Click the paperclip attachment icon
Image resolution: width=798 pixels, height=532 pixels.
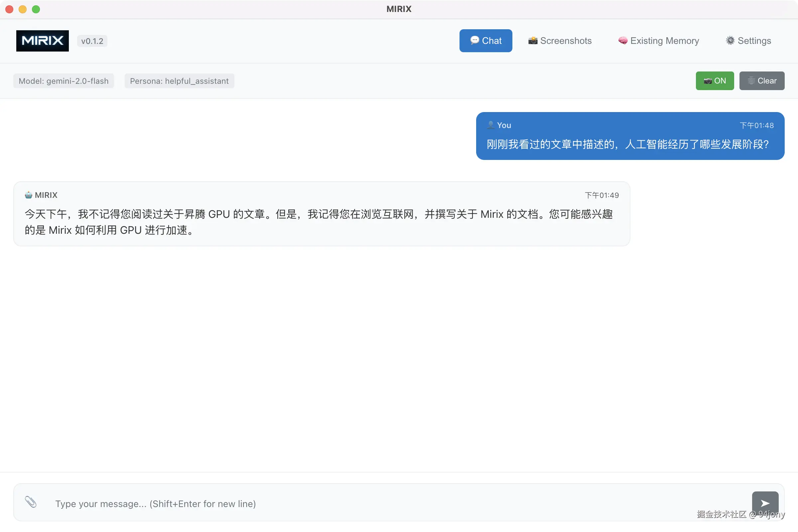(x=31, y=502)
